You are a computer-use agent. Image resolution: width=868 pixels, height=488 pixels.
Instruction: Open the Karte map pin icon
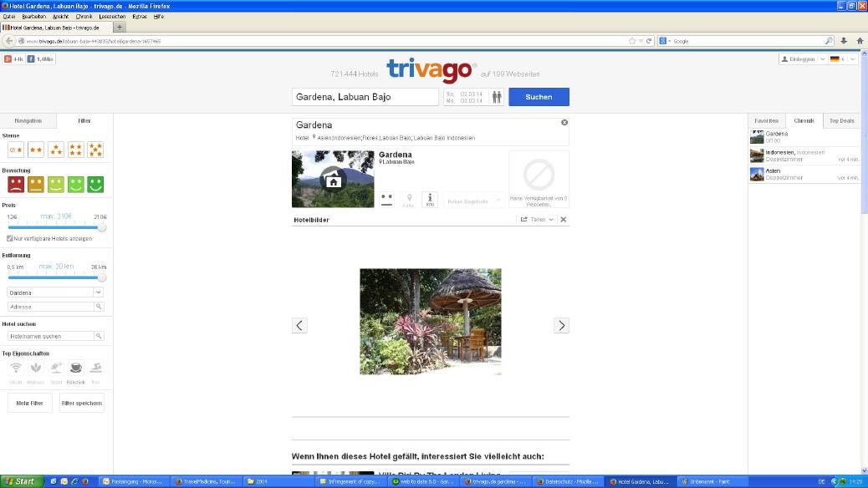(x=409, y=199)
